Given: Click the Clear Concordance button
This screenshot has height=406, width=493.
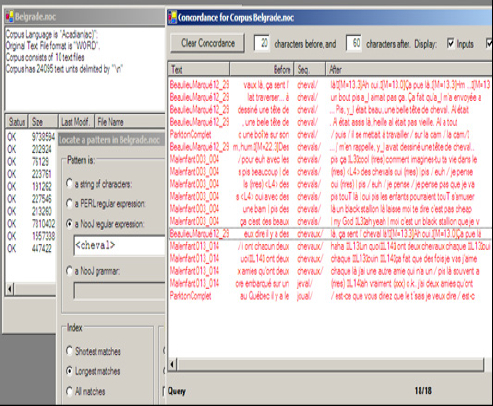Looking at the screenshot, I should click(208, 43).
